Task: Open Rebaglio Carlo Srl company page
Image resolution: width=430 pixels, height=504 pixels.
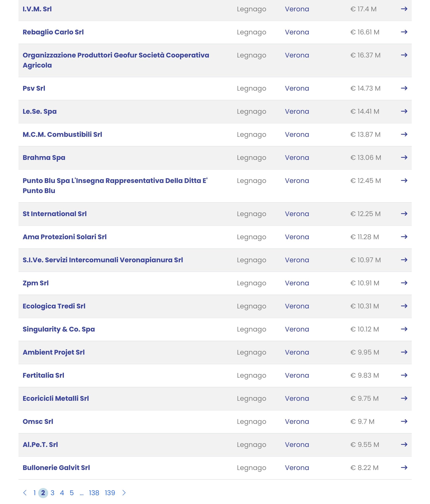Action: [x=53, y=32]
